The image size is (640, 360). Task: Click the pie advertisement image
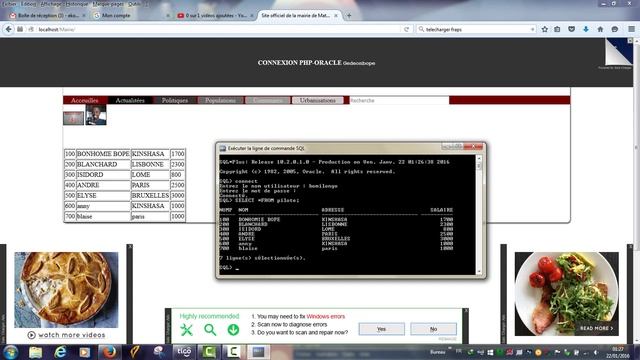point(66,290)
